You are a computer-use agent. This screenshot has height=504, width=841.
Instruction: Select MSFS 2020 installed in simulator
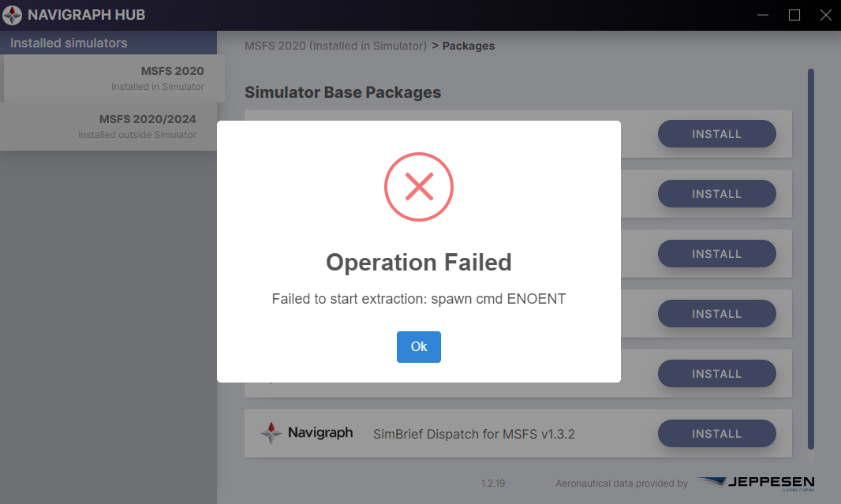tap(114, 78)
